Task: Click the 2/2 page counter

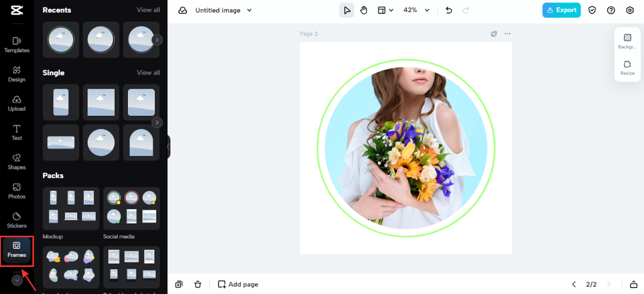Action: pos(591,284)
